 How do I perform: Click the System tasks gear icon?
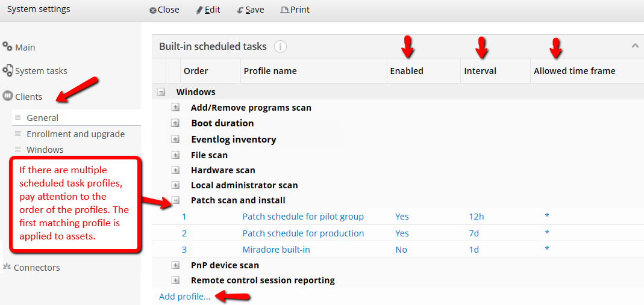pyautogui.click(x=8, y=70)
